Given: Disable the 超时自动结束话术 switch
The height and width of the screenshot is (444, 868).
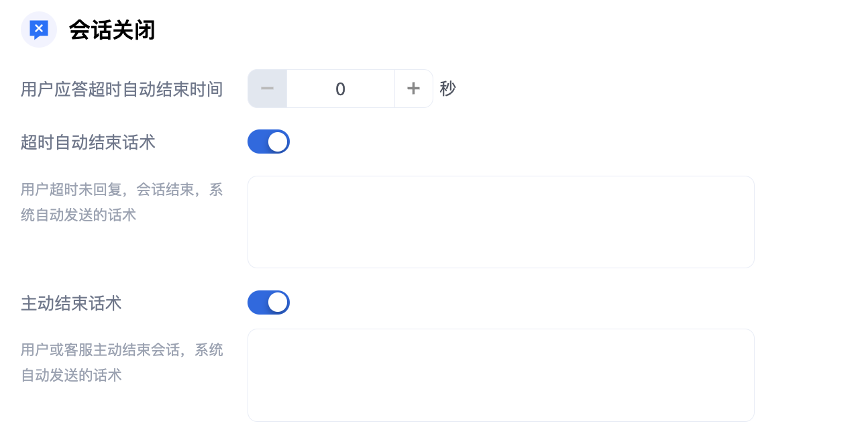Looking at the screenshot, I should 268,142.
